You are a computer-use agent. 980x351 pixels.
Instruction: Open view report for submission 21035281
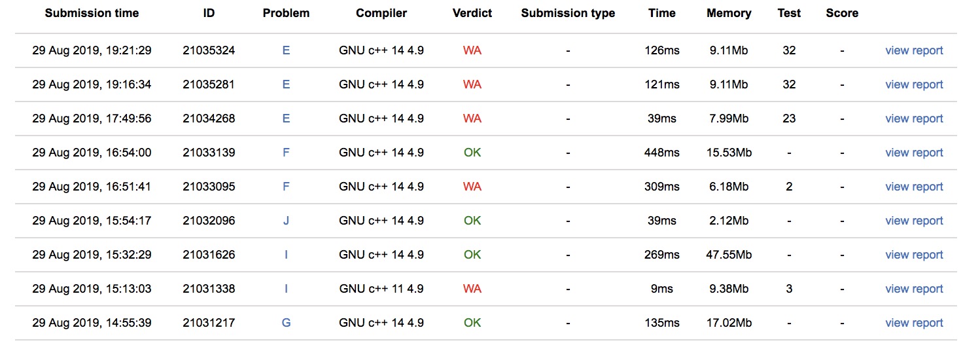pyautogui.click(x=913, y=84)
